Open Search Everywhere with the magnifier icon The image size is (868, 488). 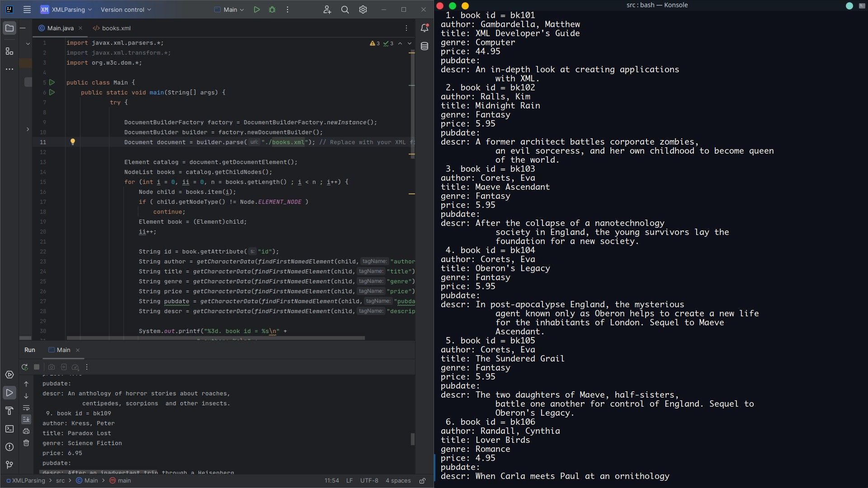[345, 9]
